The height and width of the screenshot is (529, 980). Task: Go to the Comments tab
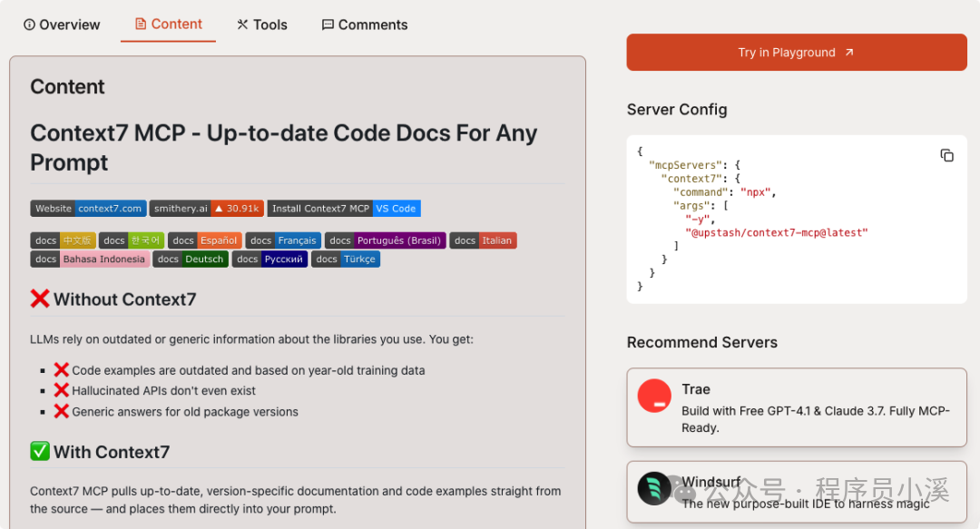coord(365,24)
